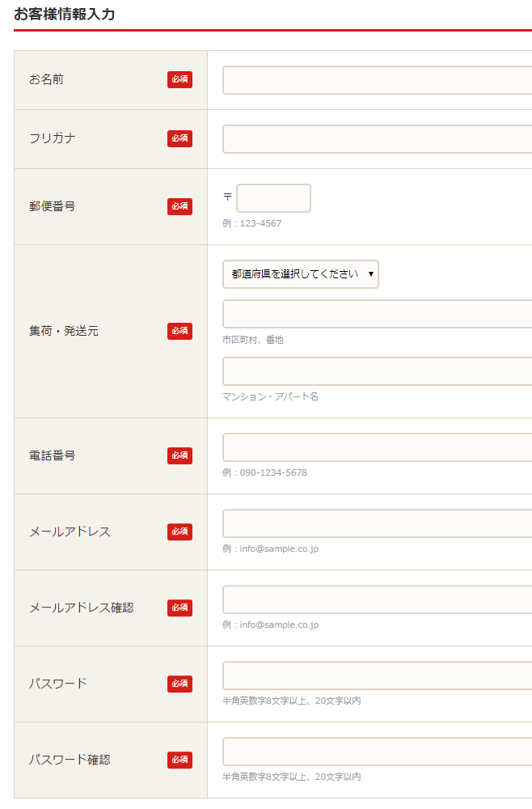Screen dimensions: 532x809
Task: Click the red badge in パスワード row
Action: pyautogui.click(x=179, y=684)
